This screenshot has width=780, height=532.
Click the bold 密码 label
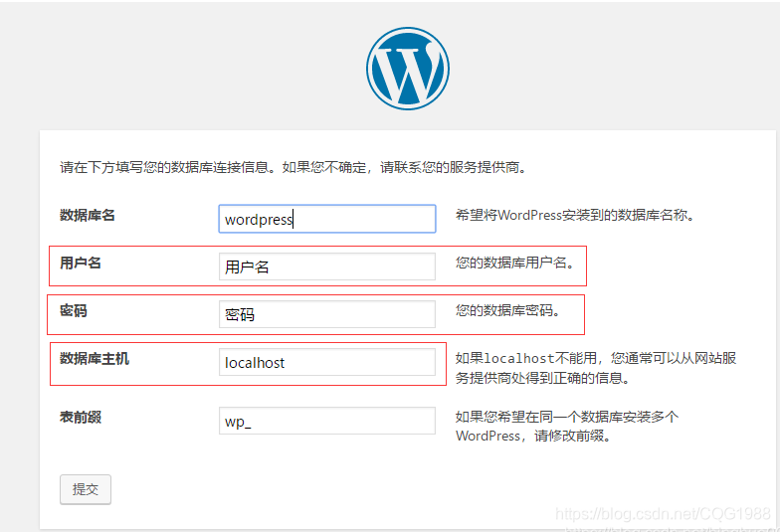74,310
